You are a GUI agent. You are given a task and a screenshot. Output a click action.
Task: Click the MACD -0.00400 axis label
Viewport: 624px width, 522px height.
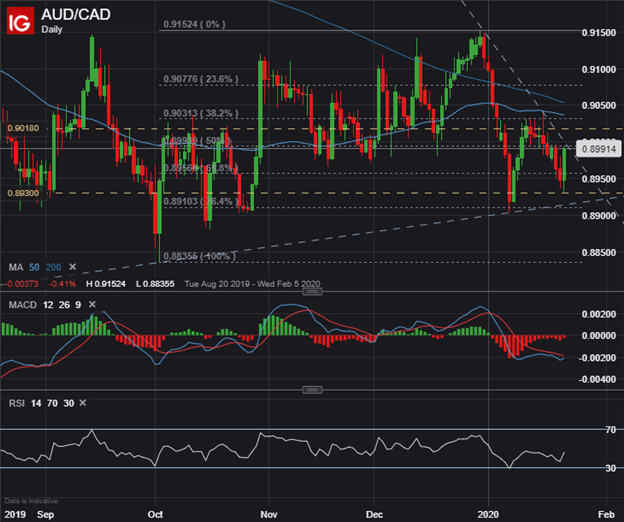pyautogui.click(x=597, y=380)
